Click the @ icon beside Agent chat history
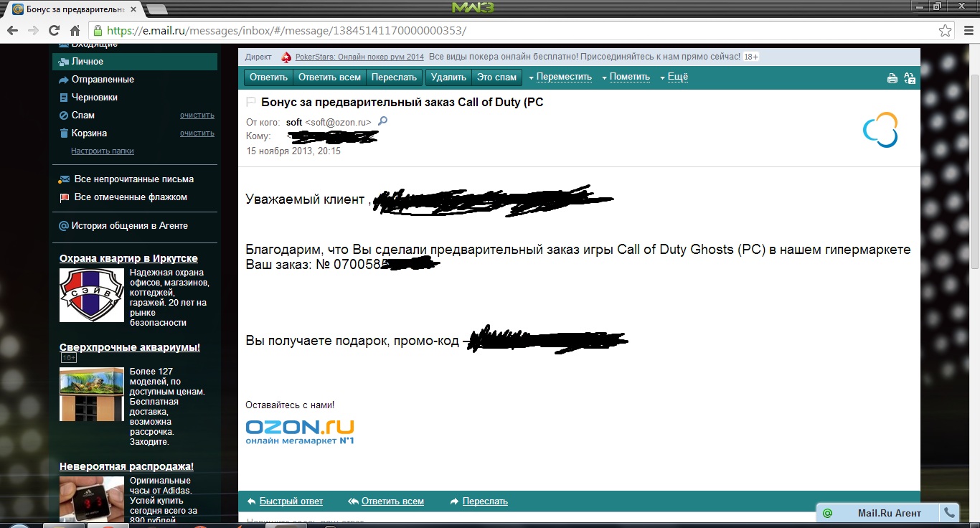The image size is (980, 528). click(x=64, y=226)
